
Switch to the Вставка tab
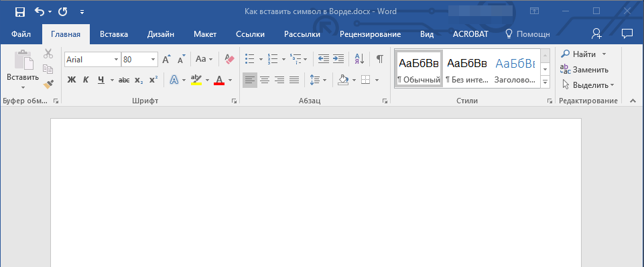(114, 34)
